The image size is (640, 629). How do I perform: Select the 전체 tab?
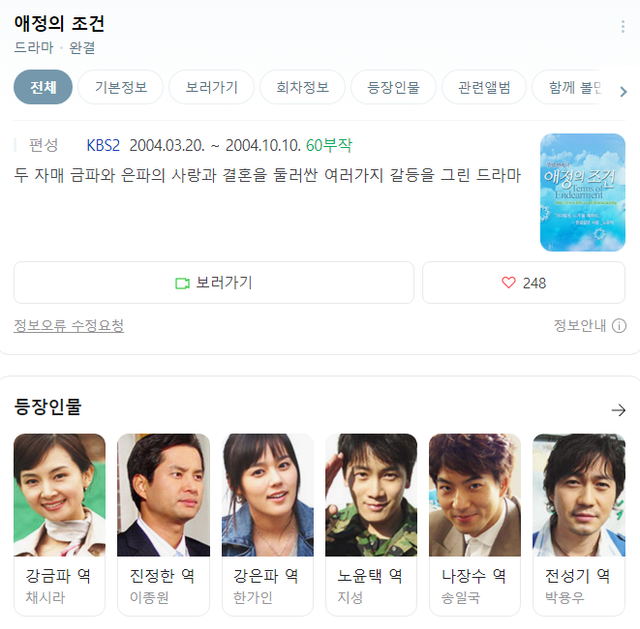(x=43, y=87)
